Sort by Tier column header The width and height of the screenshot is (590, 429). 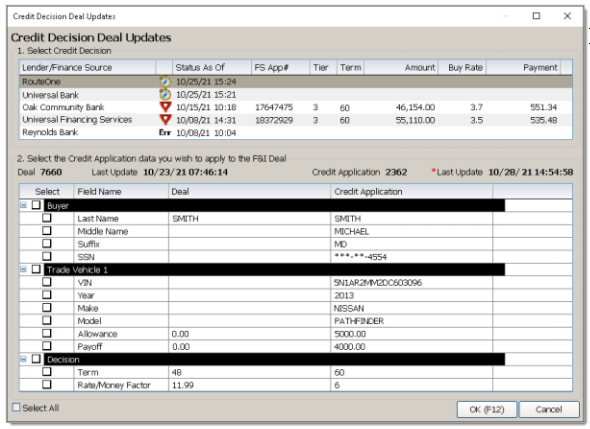pos(324,67)
